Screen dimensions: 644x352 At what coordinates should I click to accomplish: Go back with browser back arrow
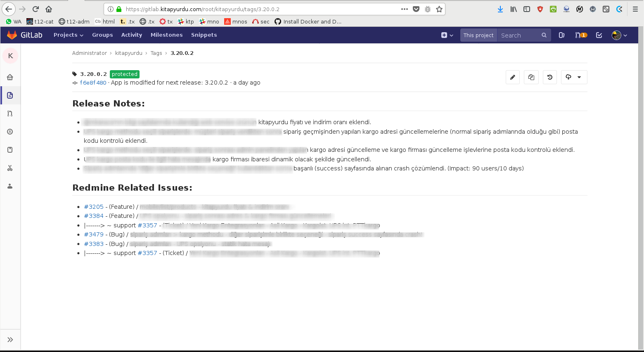(9, 9)
